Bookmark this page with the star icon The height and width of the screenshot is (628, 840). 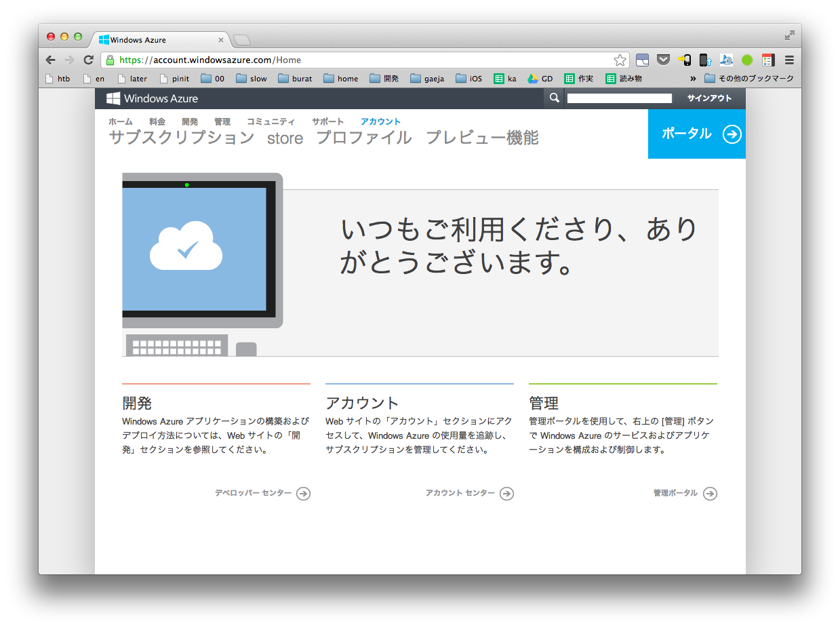point(620,60)
